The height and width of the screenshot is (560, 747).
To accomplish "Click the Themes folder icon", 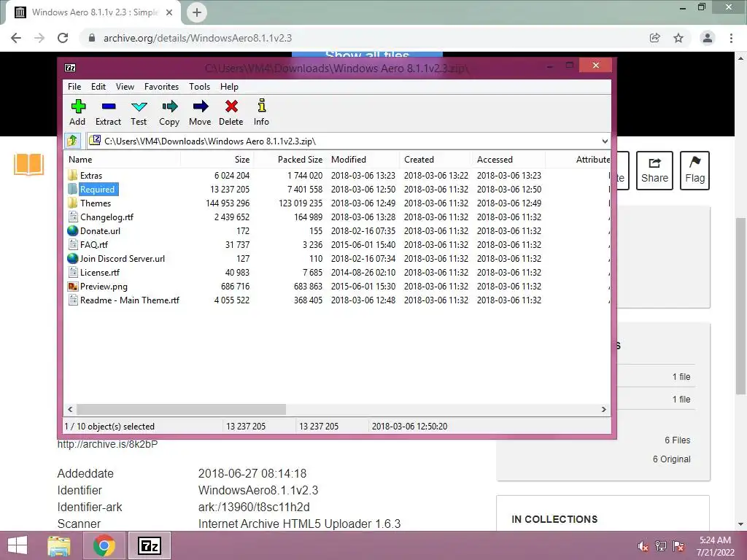I will [73, 203].
